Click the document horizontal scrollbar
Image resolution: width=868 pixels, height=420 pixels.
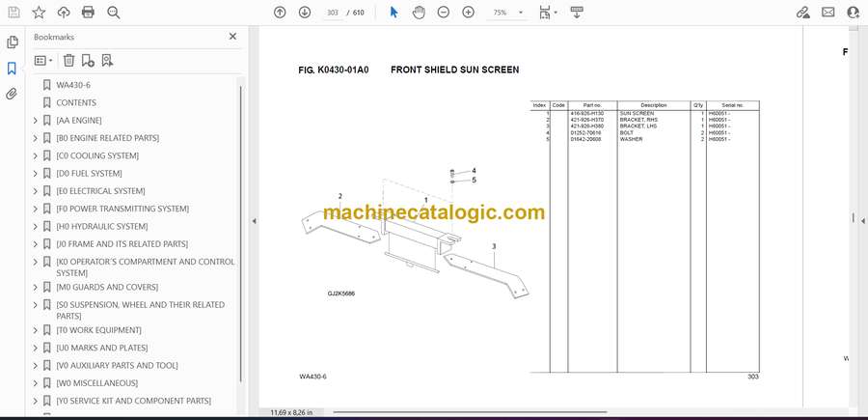(x=470, y=412)
